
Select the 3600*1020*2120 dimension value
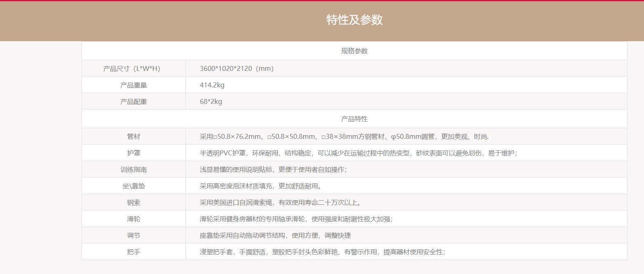[237, 68]
